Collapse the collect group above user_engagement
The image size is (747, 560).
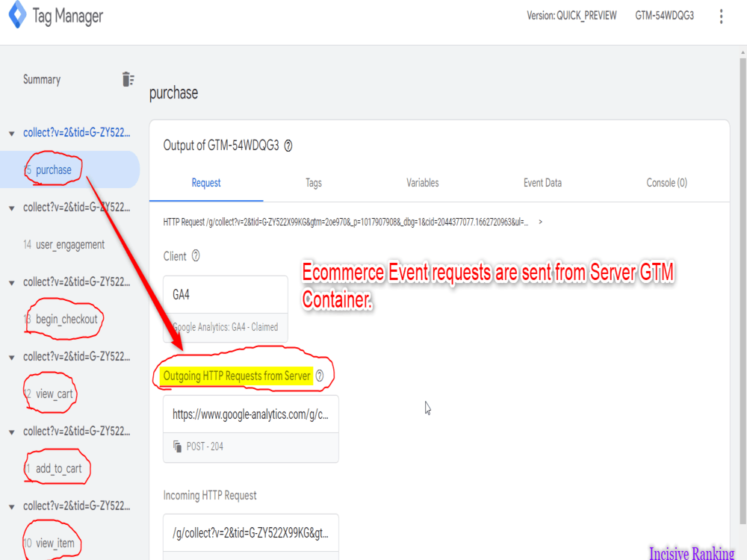[x=11, y=208]
